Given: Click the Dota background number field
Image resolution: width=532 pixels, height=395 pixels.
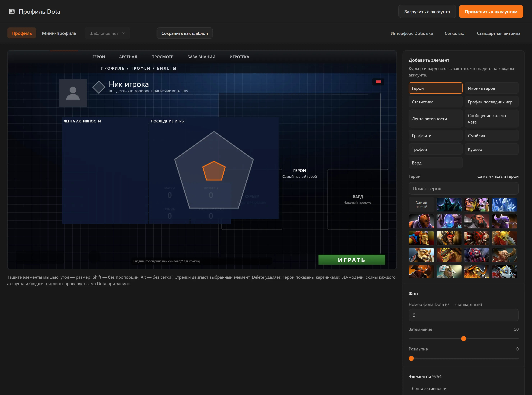Looking at the screenshot, I should tap(464, 315).
